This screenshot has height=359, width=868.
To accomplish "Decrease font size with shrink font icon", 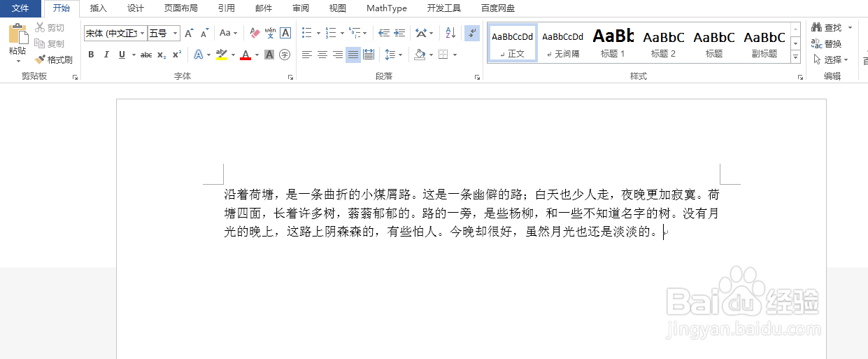I will pyautogui.click(x=204, y=33).
